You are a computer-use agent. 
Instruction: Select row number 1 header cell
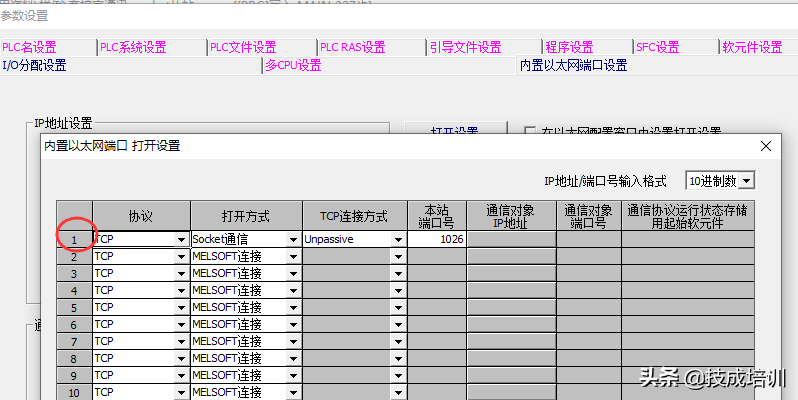tap(73, 240)
